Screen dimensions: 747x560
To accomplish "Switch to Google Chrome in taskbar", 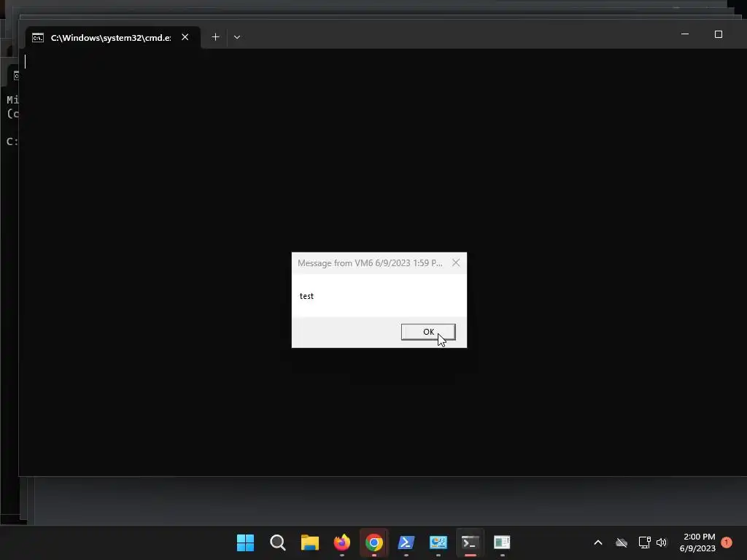I will coord(374,542).
